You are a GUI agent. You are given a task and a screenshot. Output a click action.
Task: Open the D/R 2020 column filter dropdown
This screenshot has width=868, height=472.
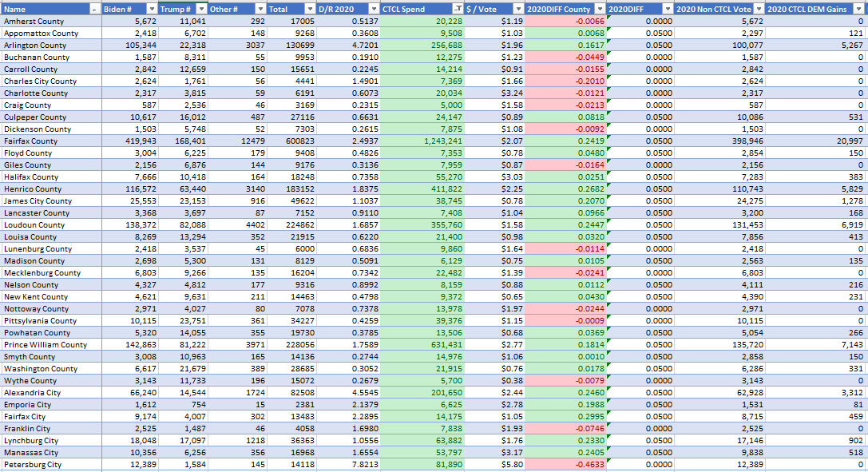[375, 9]
